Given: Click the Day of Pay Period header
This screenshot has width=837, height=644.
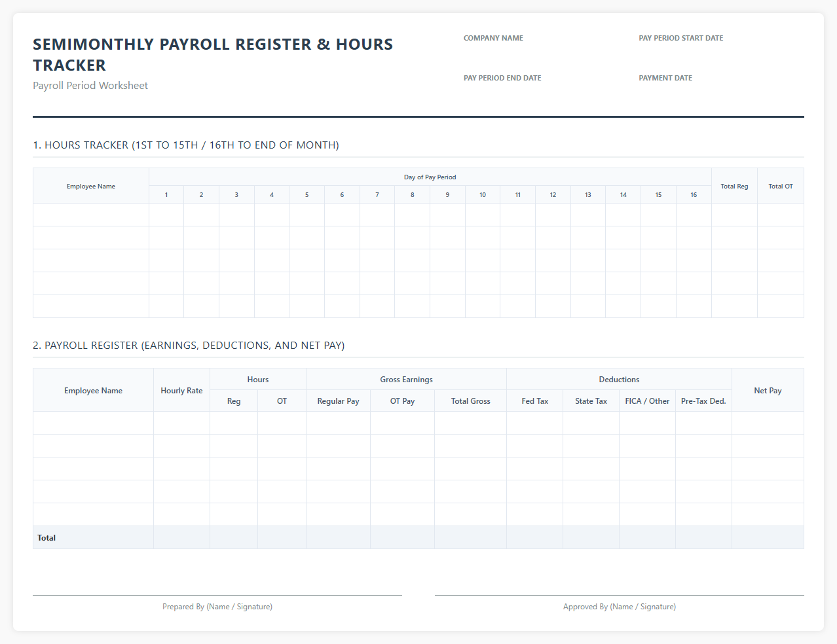Looking at the screenshot, I should tap(430, 177).
